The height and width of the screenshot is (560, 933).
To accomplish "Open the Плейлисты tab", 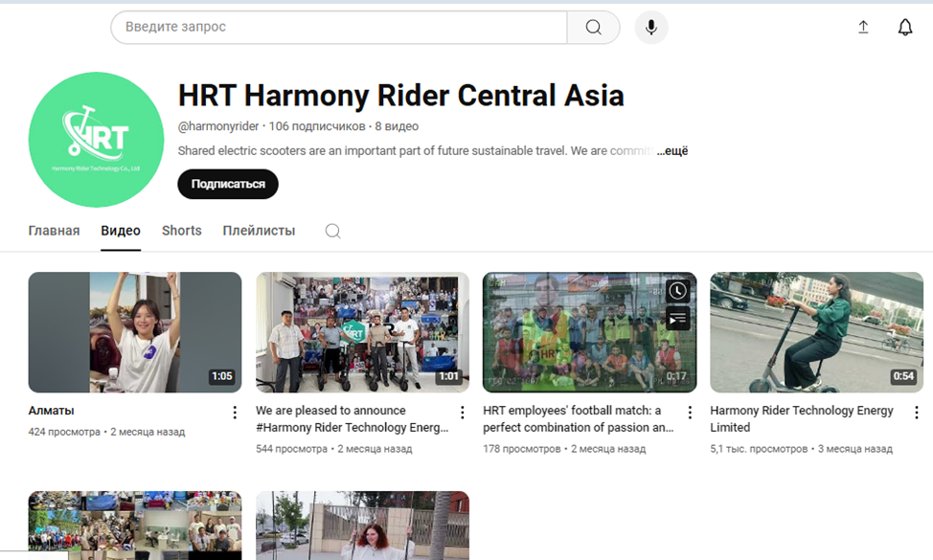I will [x=259, y=231].
